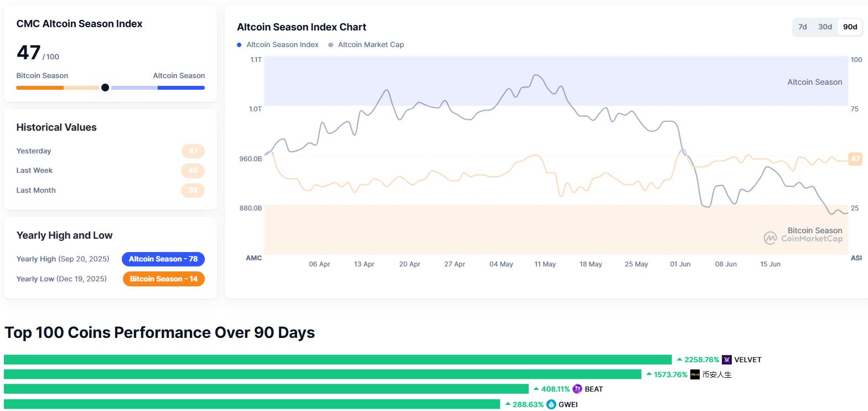
Task: Click the 币安人生 coin name
Action: 717,374
